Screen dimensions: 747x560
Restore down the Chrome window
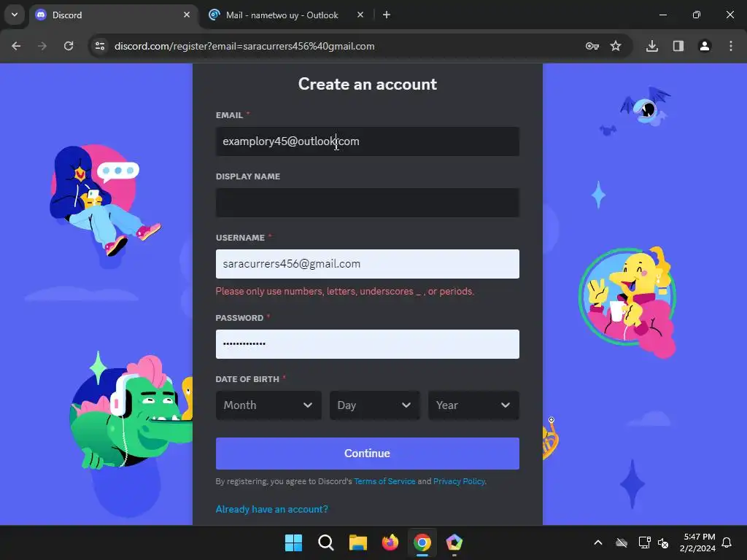(x=697, y=15)
